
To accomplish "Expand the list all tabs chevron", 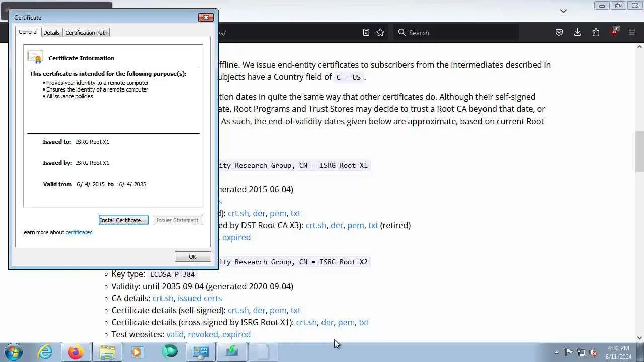I will 563,11.
